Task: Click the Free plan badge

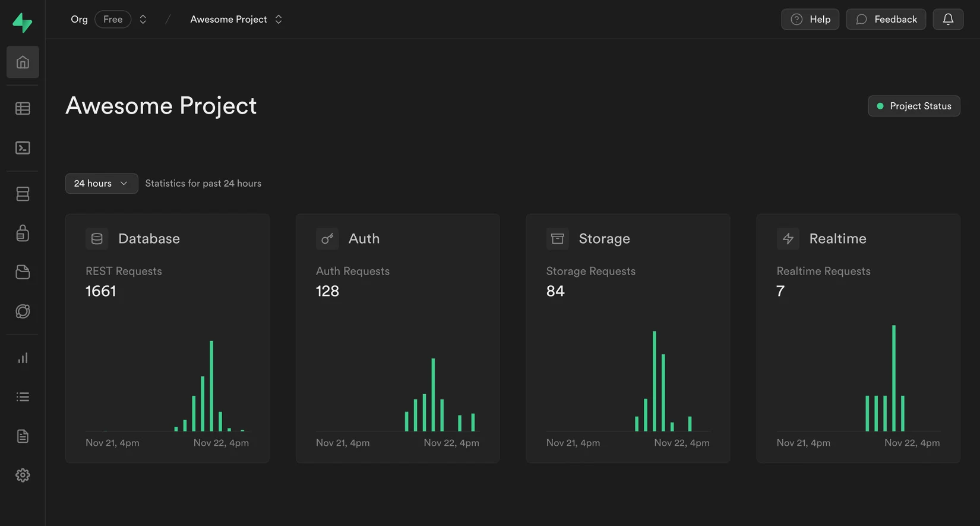Action: point(113,19)
